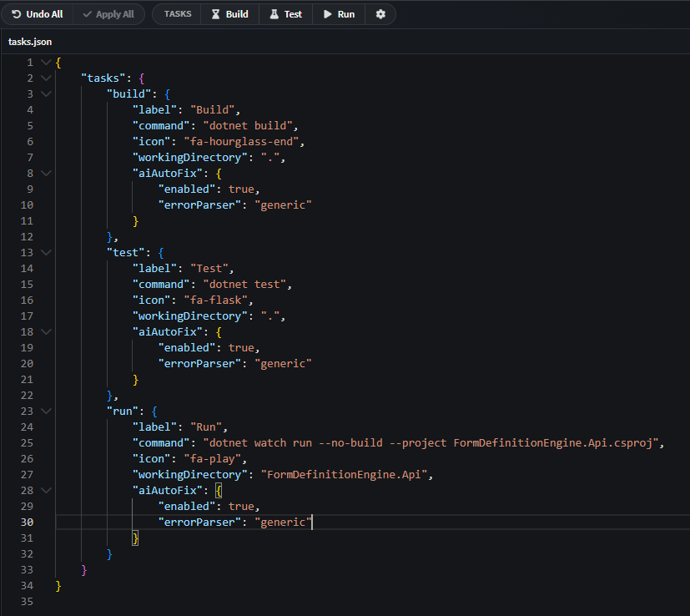
Task: Click the "fa-play" icon value
Action: tap(213, 459)
